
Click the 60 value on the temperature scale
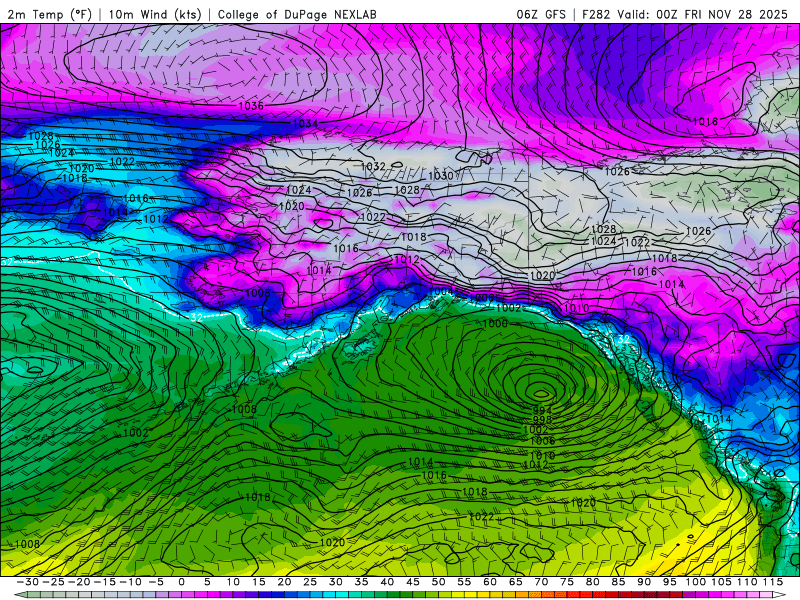489,582
